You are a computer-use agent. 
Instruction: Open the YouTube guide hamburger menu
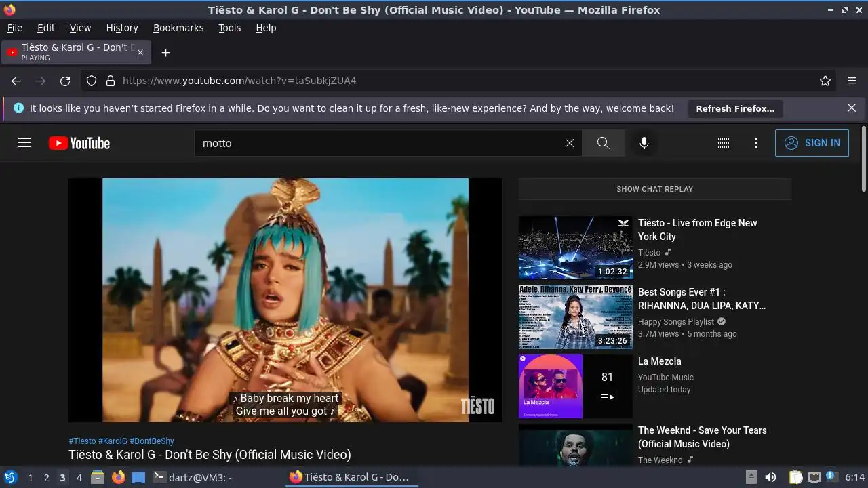[24, 143]
